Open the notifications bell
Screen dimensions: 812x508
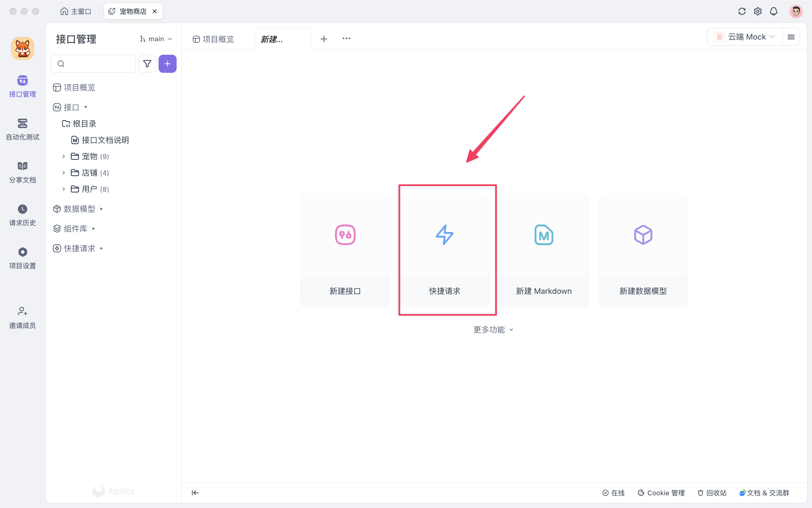(773, 11)
